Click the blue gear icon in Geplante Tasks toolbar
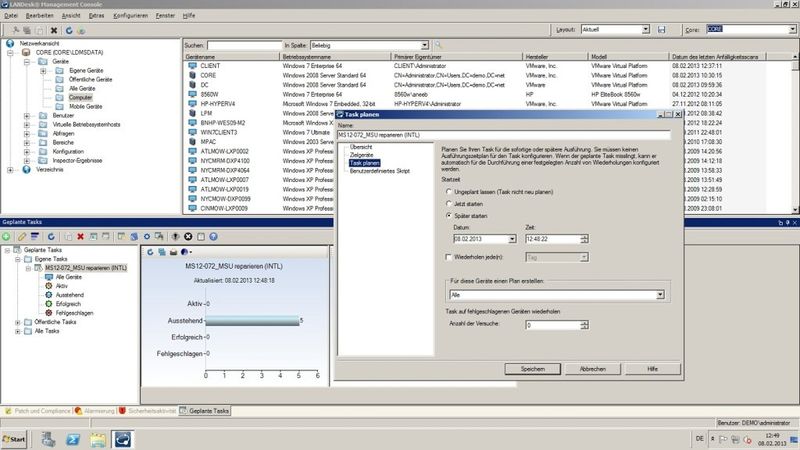The width and height of the screenshot is (800, 450). (147, 237)
